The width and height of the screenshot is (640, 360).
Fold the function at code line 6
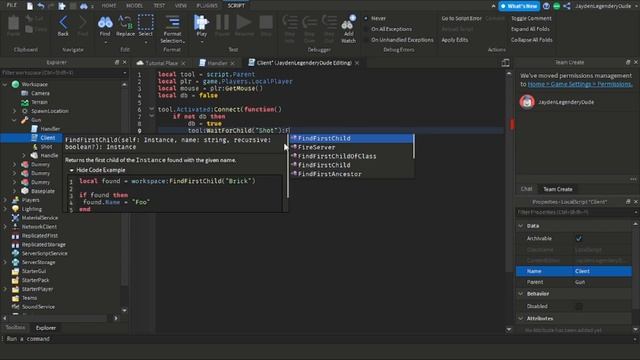pyautogui.click(x=151, y=109)
